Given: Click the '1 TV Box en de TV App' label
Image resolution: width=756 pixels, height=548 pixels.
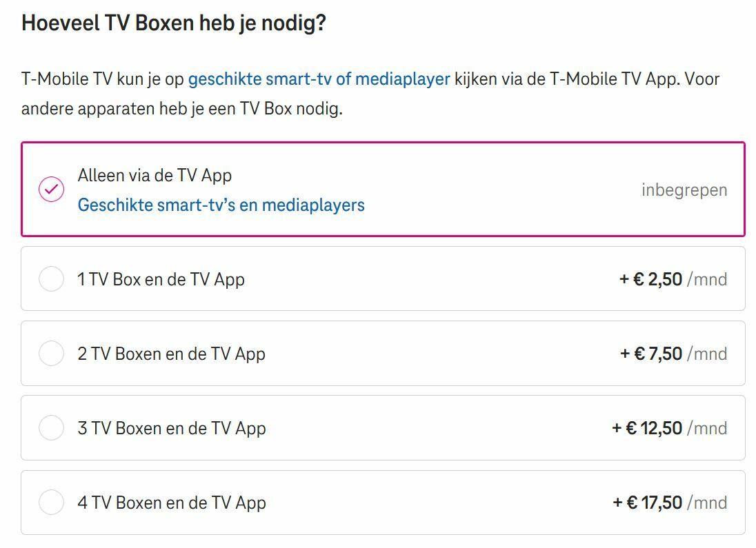Looking at the screenshot, I should point(161,279).
